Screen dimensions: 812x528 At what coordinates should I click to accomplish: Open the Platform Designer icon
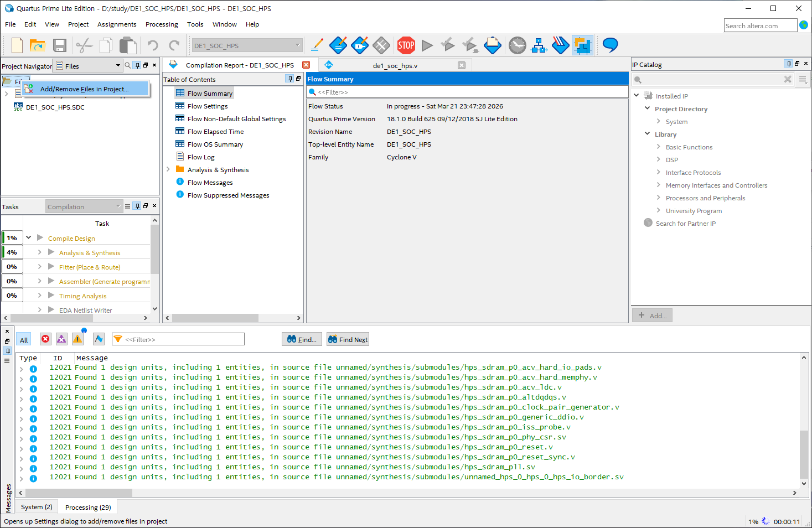[x=582, y=45]
